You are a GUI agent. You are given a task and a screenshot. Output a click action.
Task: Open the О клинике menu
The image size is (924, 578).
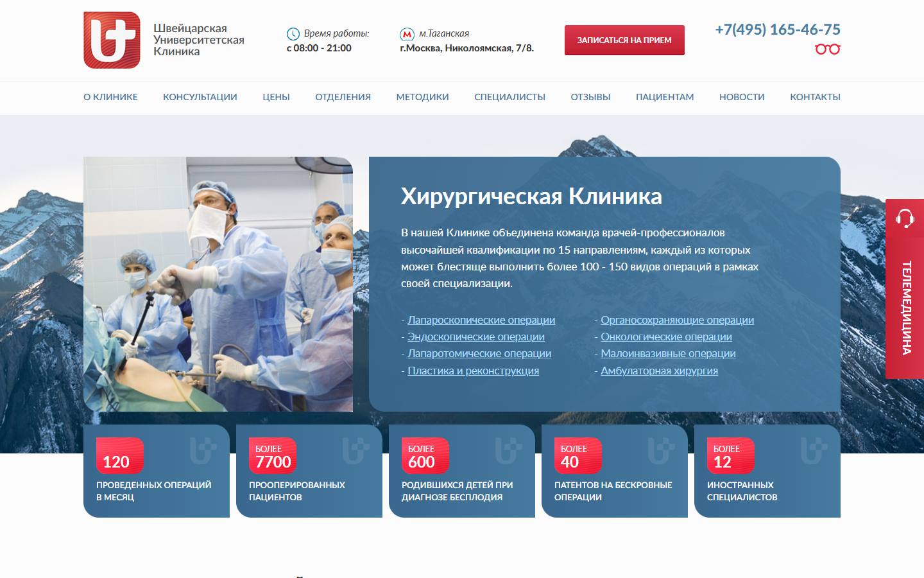pyautogui.click(x=110, y=97)
